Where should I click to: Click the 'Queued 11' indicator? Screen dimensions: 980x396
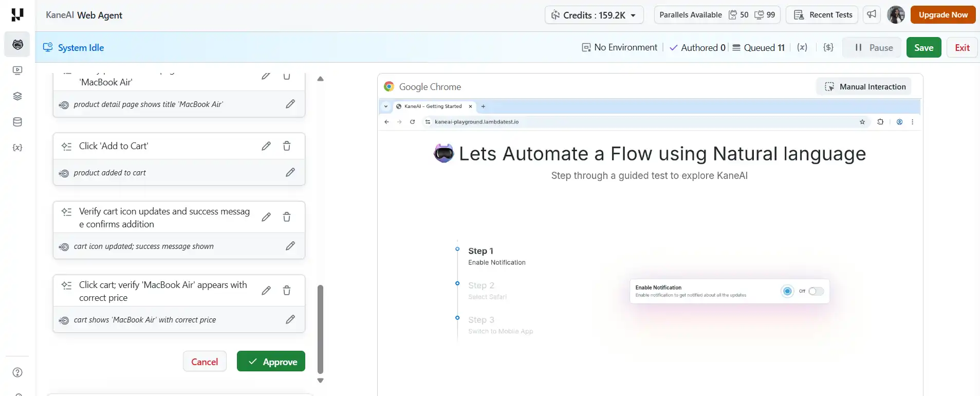pos(759,47)
